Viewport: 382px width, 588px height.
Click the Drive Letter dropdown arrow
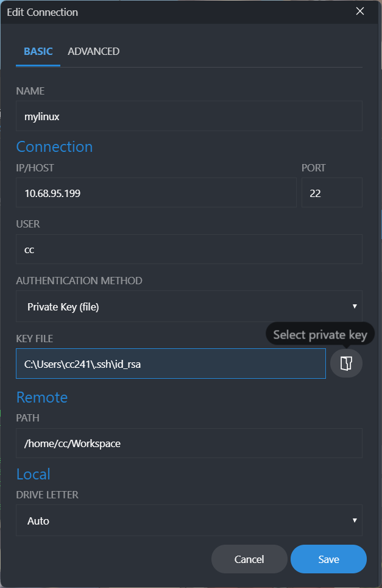click(355, 520)
